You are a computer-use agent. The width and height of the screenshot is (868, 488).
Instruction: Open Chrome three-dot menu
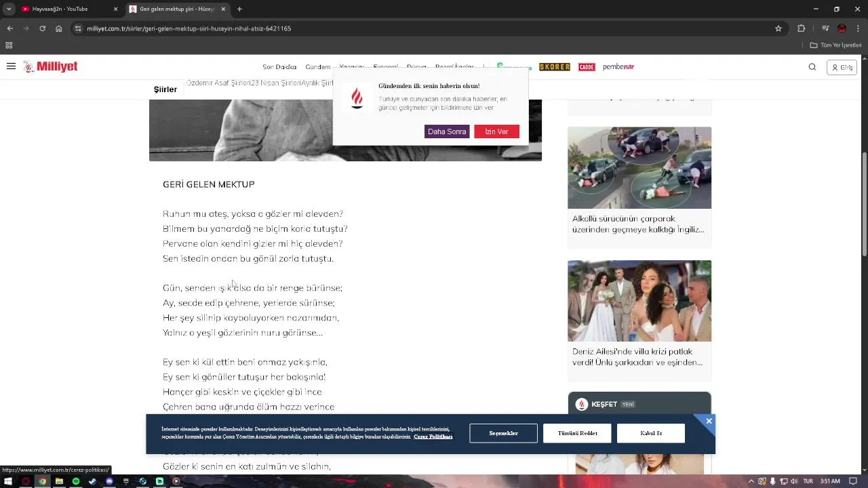(x=859, y=28)
